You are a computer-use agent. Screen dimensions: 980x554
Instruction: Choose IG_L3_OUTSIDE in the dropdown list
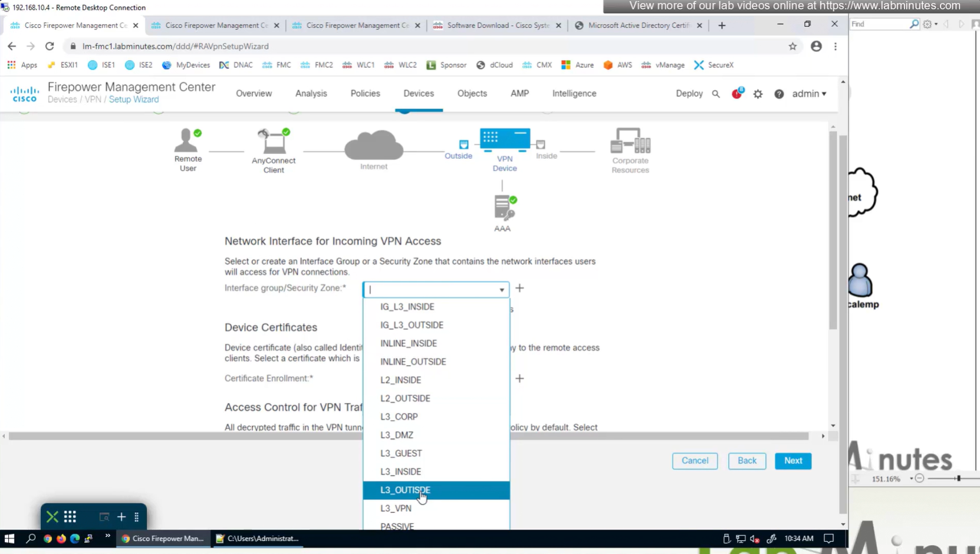[412, 325]
